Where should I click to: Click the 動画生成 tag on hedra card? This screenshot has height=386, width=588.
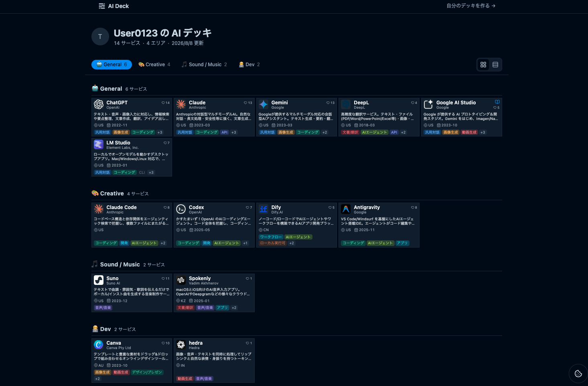coord(185,379)
